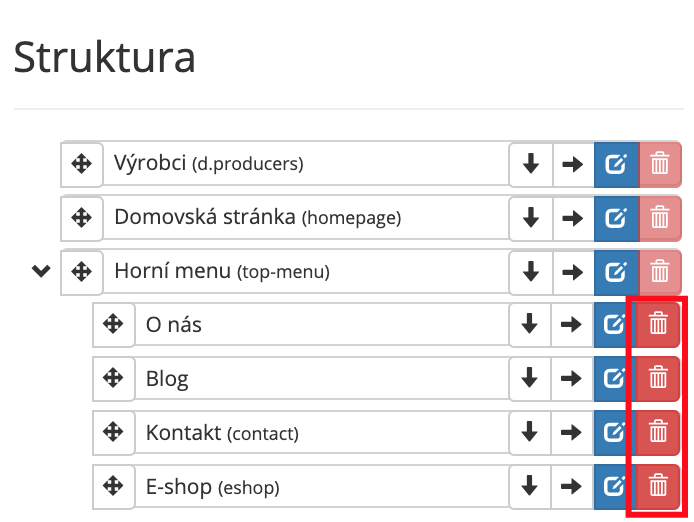Open the E-shop (eshop) row
This screenshot has width=694, height=522.
[x=322, y=487]
